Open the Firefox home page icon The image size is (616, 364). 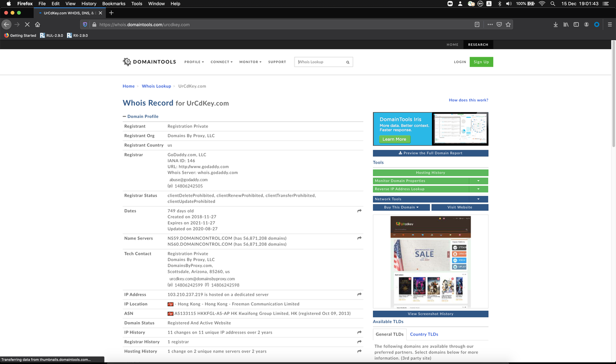coord(38,25)
